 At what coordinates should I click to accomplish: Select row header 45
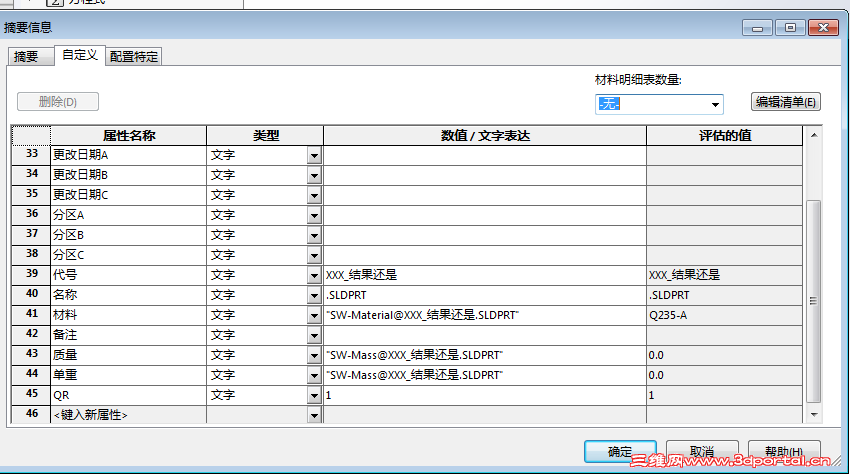click(31, 395)
